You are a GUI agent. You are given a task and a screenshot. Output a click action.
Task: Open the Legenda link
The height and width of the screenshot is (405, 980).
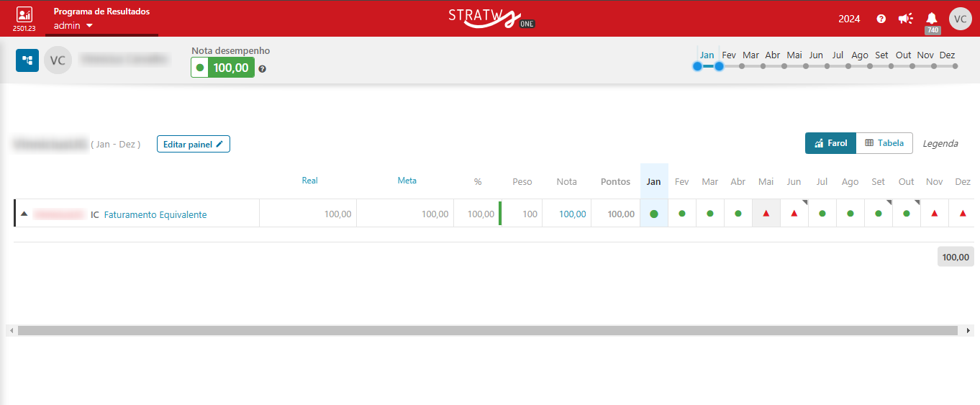[x=940, y=143]
